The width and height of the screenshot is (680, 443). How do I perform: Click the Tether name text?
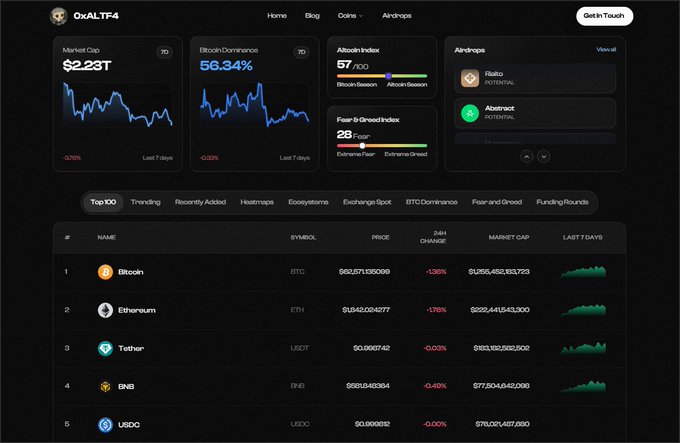131,348
